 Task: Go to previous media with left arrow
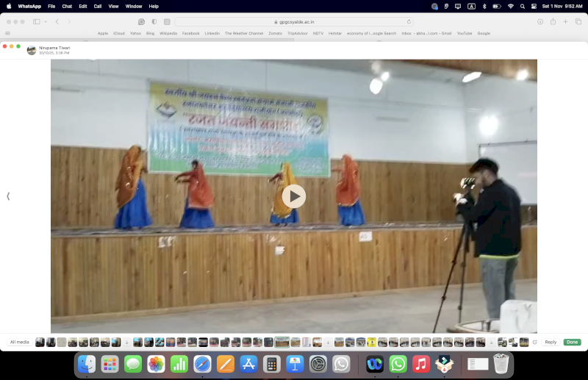point(8,196)
